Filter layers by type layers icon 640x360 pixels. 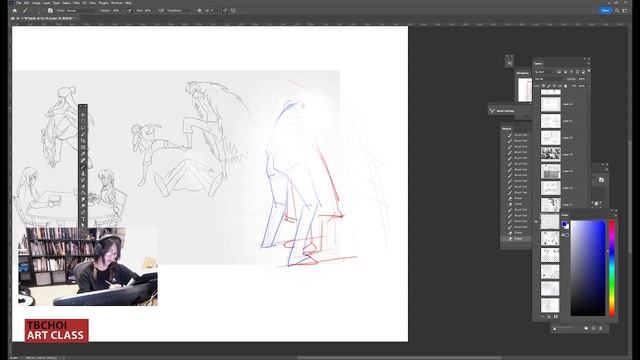(x=571, y=72)
